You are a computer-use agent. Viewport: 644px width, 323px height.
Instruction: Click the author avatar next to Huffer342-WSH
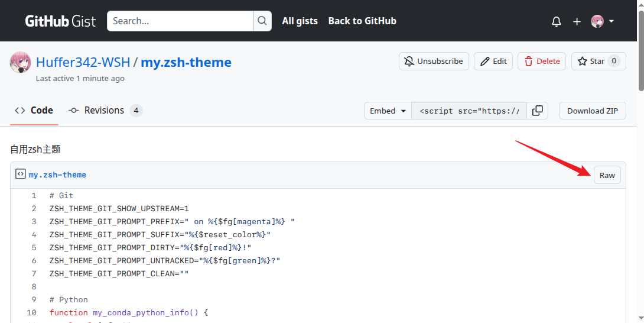21,63
